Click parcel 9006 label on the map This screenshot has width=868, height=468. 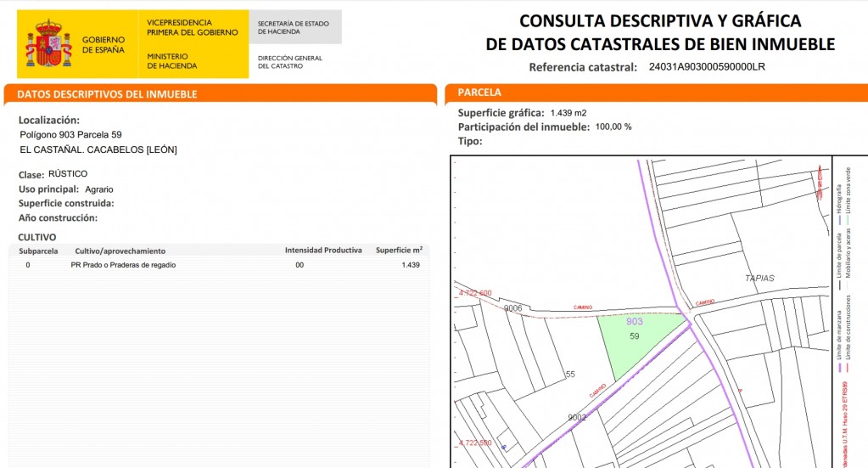[x=512, y=308]
